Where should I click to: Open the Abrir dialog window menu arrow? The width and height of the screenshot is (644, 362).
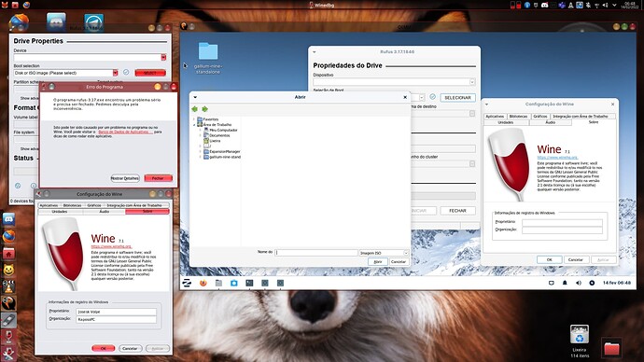pos(195,97)
